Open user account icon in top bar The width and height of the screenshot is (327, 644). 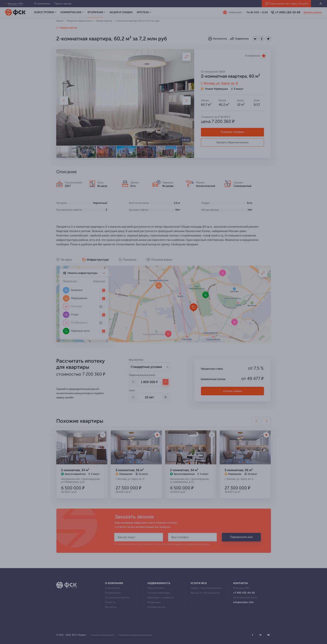pos(320,4)
